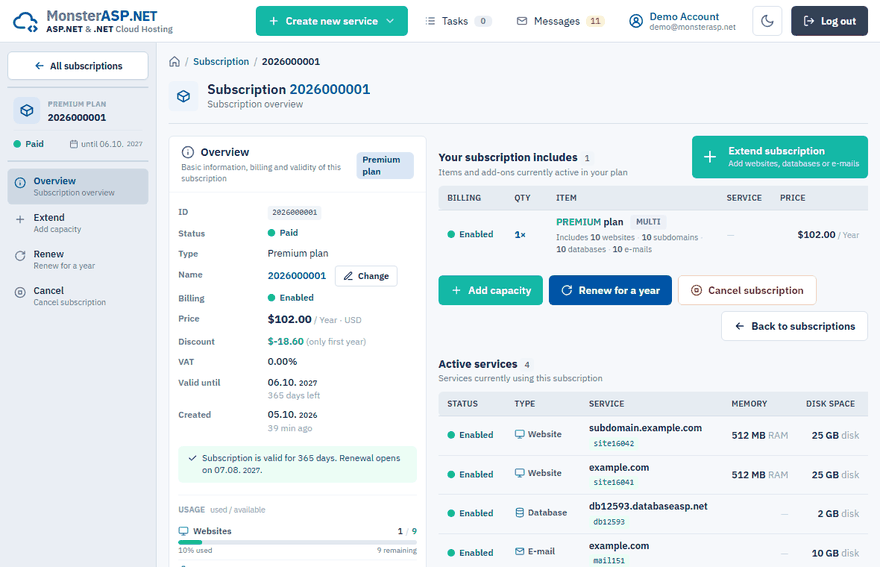Click the home breadcrumb icon
Viewport: 880px width, 567px height.
(x=175, y=61)
